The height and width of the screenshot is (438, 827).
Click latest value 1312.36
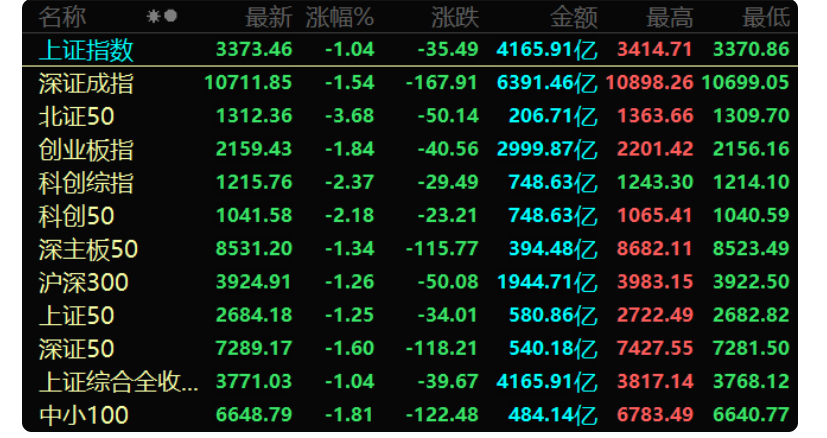click(254, 116)
